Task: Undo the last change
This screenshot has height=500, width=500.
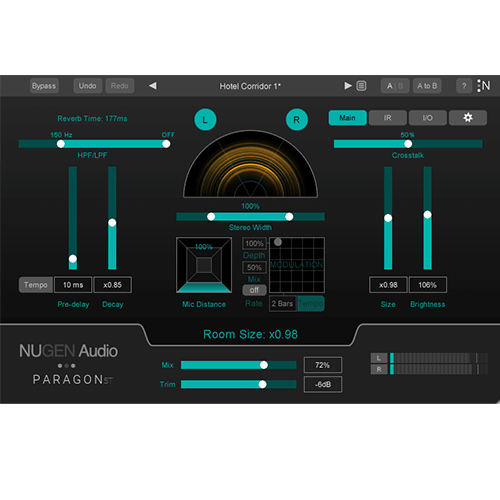Action: (87, 86)
